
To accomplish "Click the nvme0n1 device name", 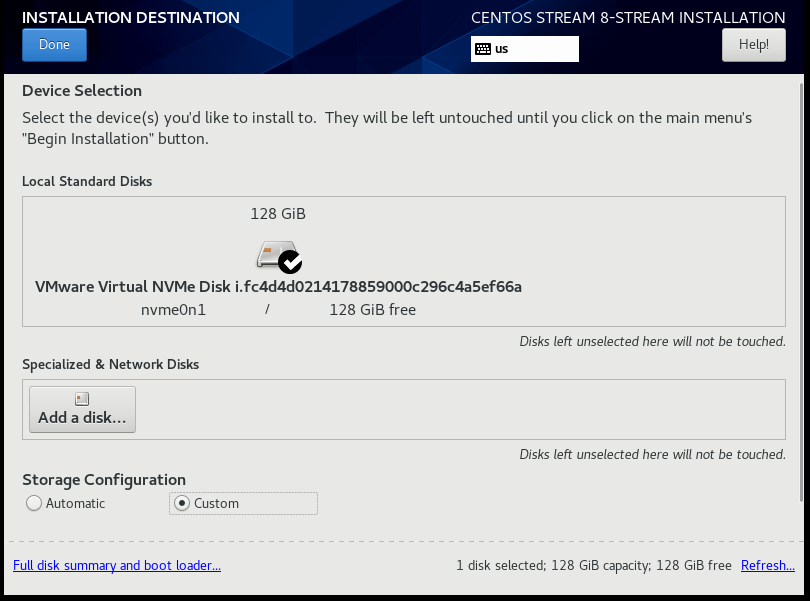I will tap(173, 310).
